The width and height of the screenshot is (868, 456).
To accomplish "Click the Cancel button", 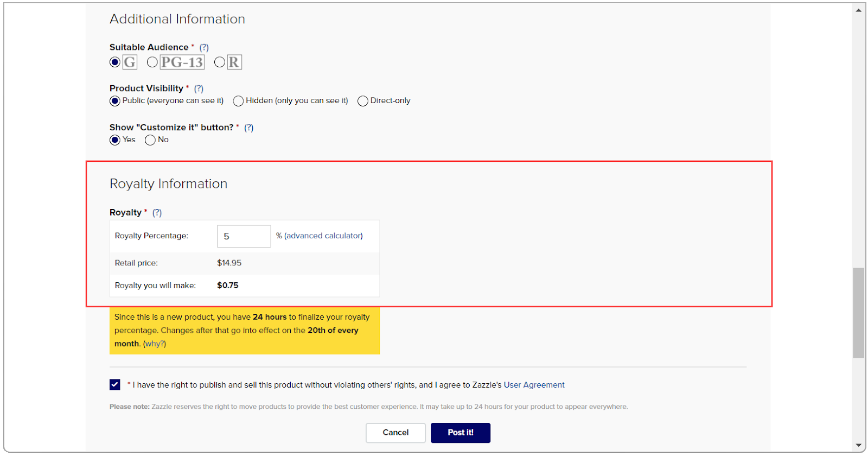I will [x=395, y=433].
